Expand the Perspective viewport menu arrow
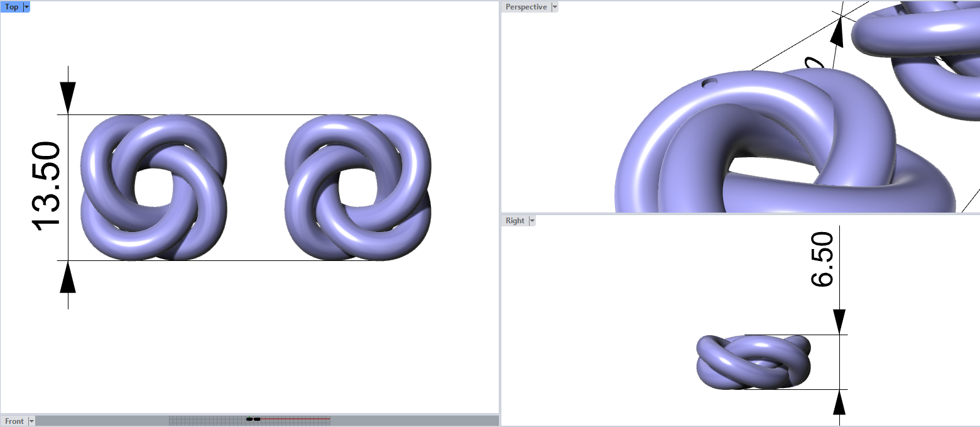The width and height of the screenshot is (980, 427). click(554, 7)
